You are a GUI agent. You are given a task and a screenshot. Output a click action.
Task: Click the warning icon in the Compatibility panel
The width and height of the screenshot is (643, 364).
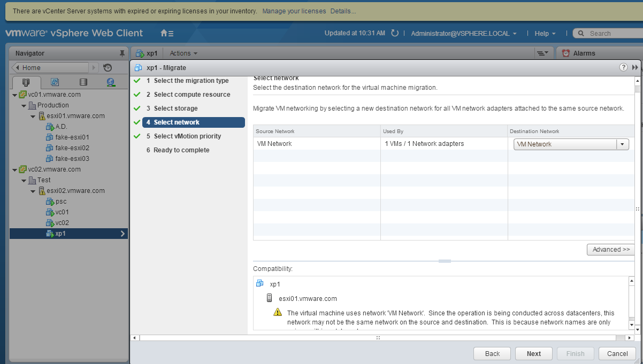tap(278, 313)
